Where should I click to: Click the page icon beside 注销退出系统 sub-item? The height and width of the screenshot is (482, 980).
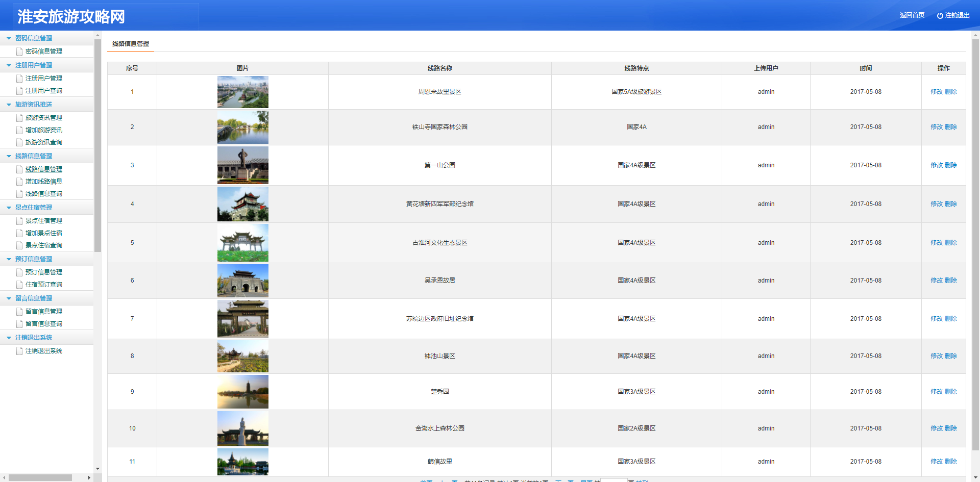[19, 351]
